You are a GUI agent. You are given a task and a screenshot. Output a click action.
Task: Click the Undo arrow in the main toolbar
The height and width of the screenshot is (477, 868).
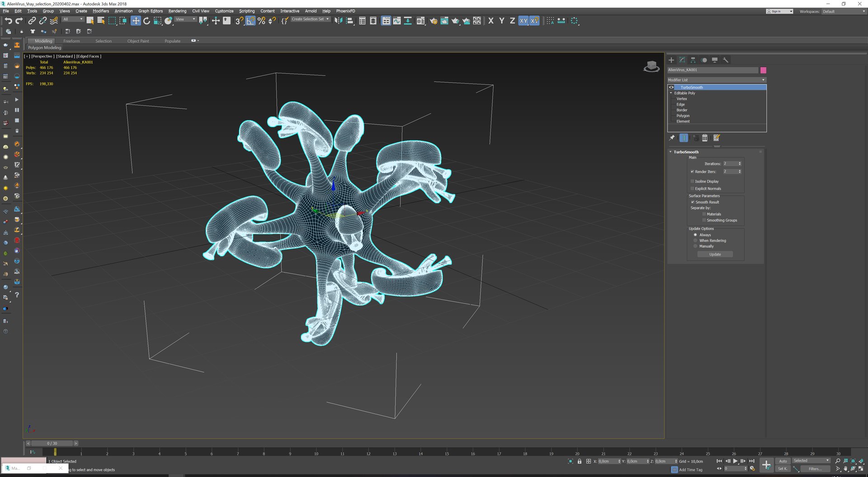pos(8,21)
